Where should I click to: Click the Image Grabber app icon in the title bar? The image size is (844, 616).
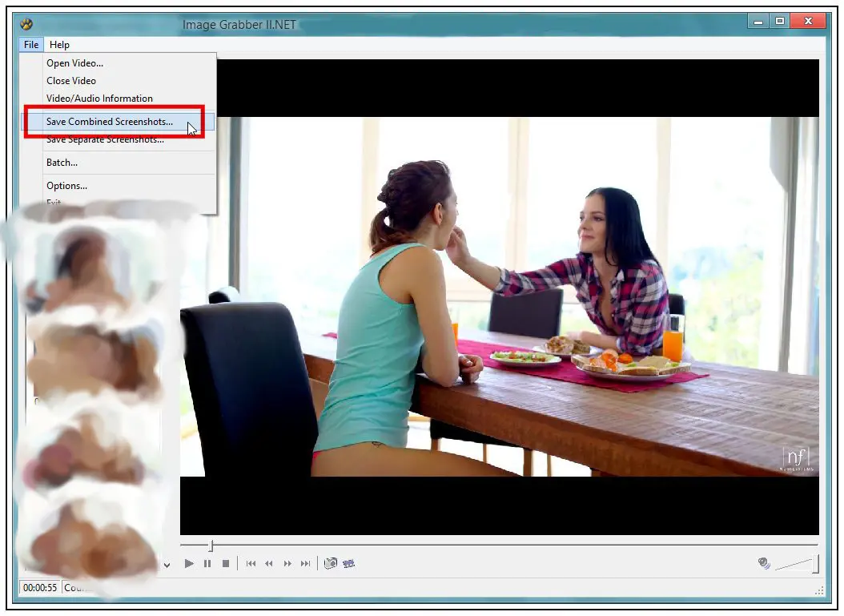(x=26, y=24)
